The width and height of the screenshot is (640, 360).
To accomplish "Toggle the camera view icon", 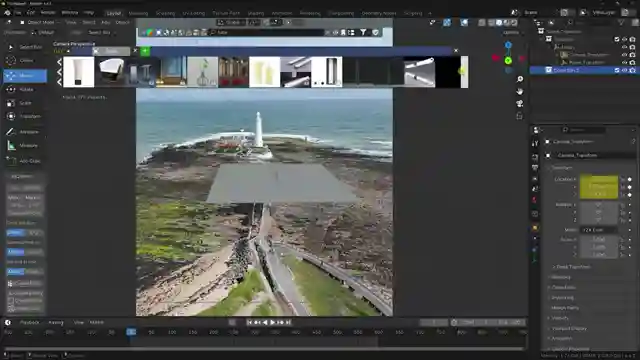I will [x=520, y=103].
